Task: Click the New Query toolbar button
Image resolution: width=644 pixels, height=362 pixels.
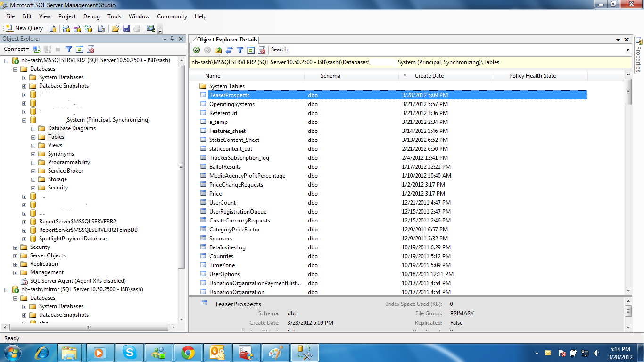Action: point(24,28)
